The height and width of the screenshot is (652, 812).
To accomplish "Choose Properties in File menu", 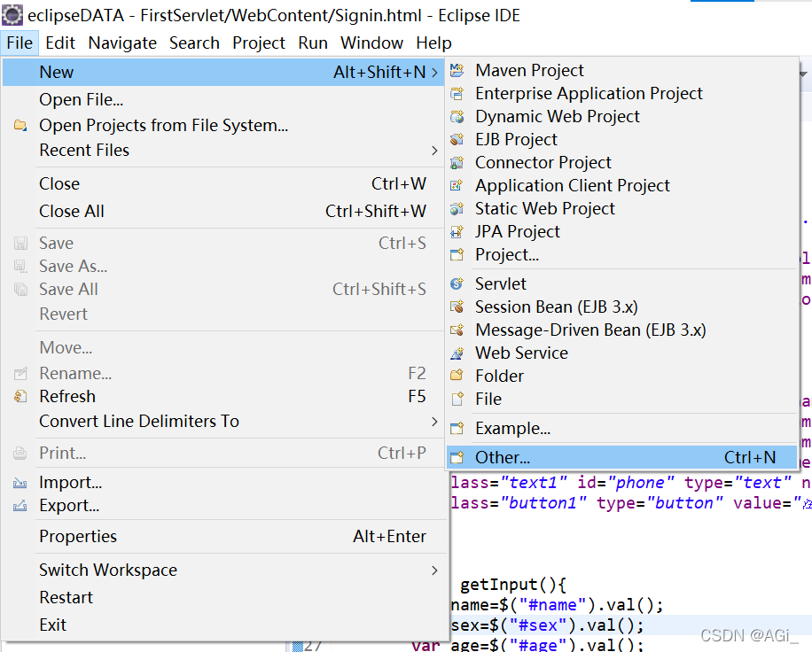I will (223, 537).
